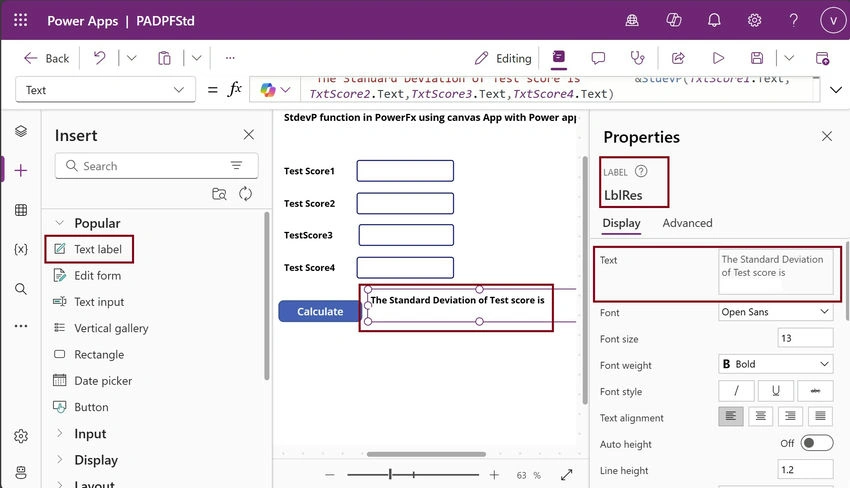Expand the save options dropdown
The height and width of the screenshot is (488, 850).
point(789,57)
